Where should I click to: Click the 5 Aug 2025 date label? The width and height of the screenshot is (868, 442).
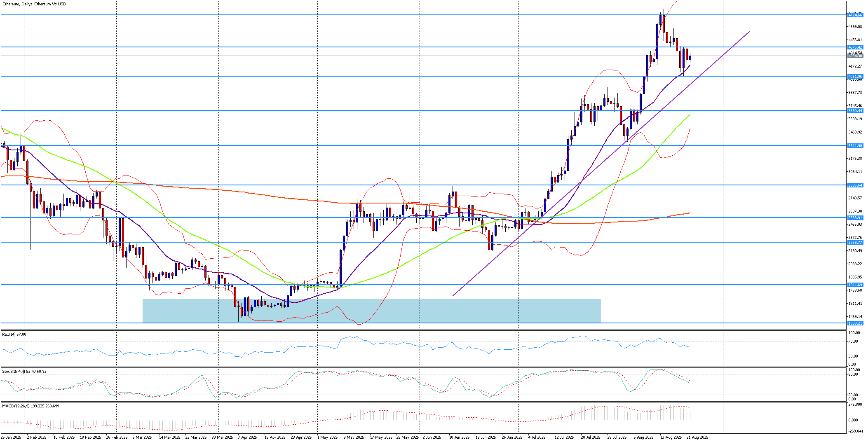point(644,437)
